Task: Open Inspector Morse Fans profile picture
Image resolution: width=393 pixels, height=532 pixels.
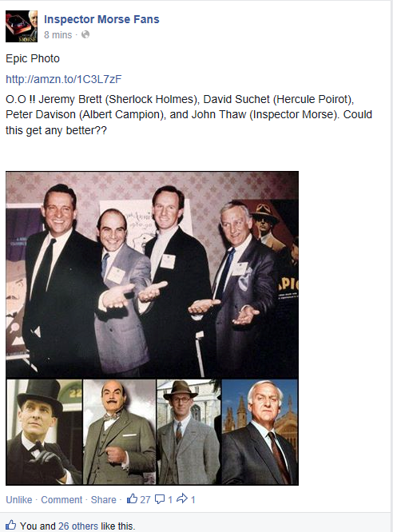Action: click(22, 26)
